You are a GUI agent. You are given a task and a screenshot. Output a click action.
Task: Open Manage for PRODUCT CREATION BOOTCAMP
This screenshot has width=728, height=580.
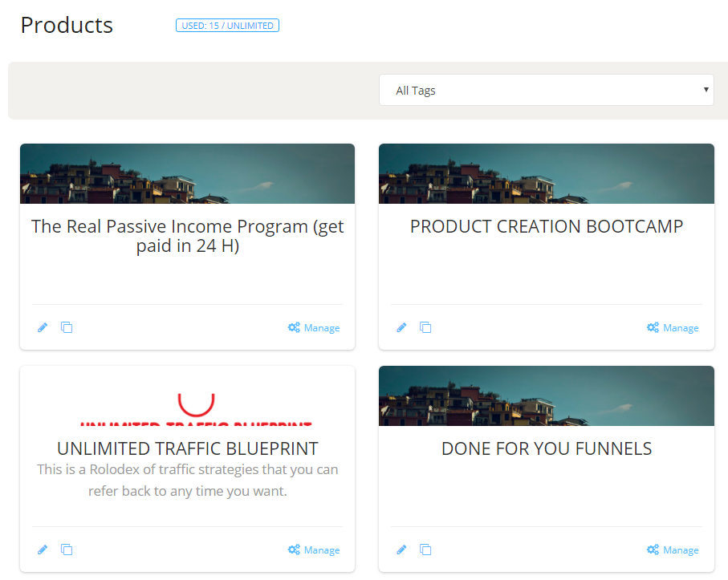pyautogui.click(x=673, y=327)
